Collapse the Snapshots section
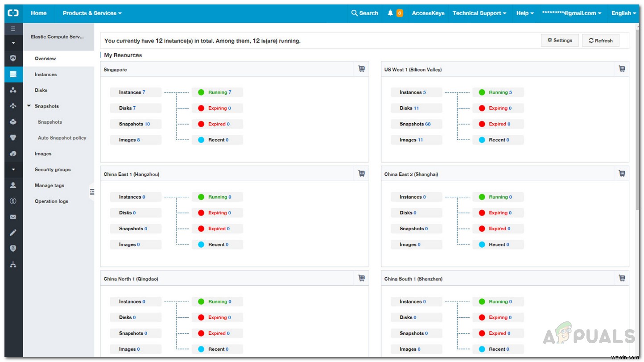 (29, 106)
